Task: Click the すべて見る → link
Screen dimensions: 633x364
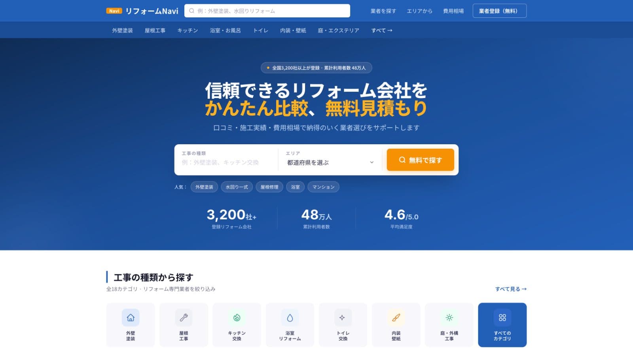Action: coord(511,289)
